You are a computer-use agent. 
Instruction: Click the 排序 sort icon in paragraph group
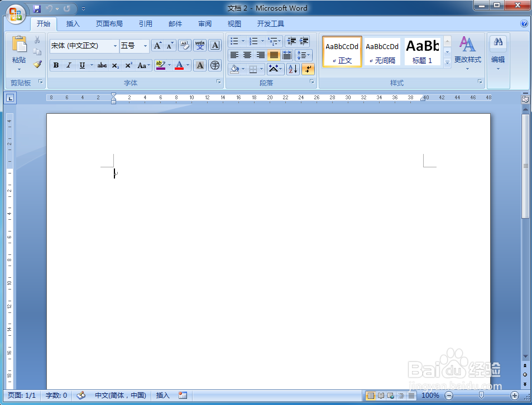(292, 69)
